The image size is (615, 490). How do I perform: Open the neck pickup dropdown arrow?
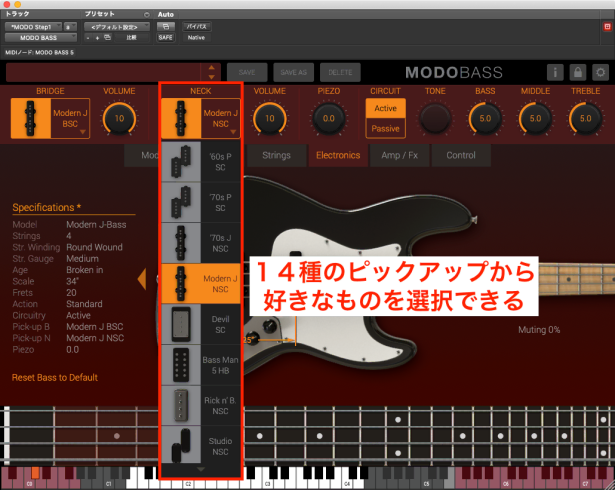coord(233,132)
